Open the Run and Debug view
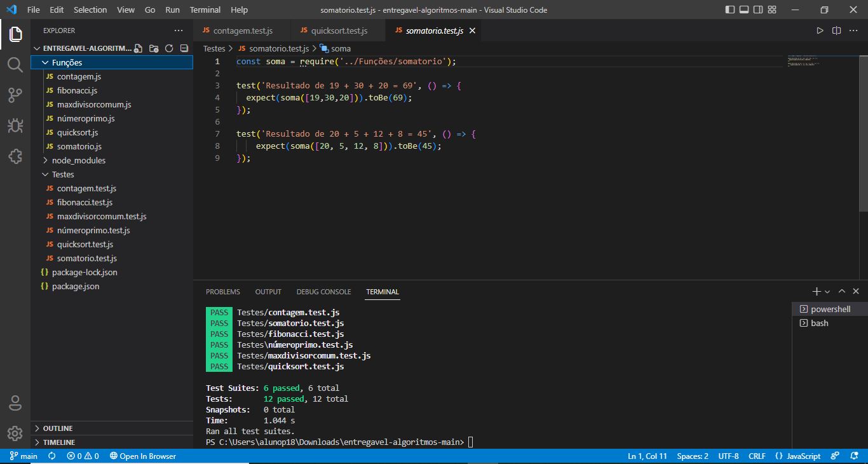The width and height of the screenshot is (868, 464). [15, 125]
